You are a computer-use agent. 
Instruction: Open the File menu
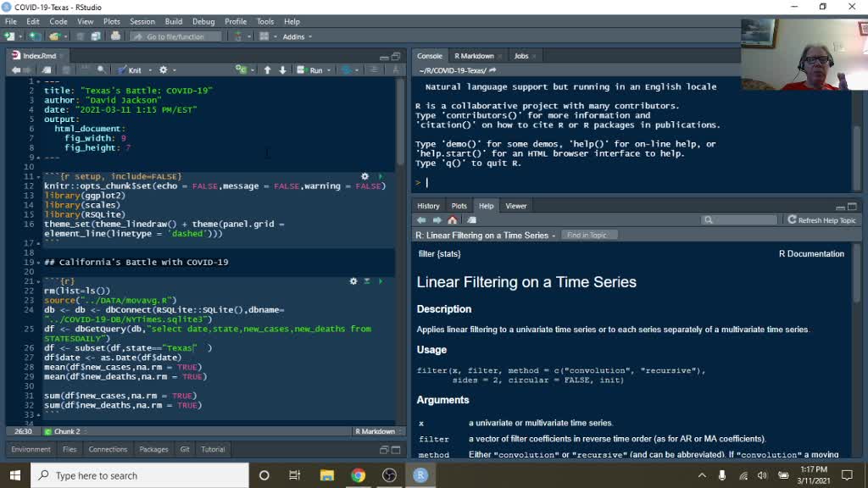coord(10,21)
